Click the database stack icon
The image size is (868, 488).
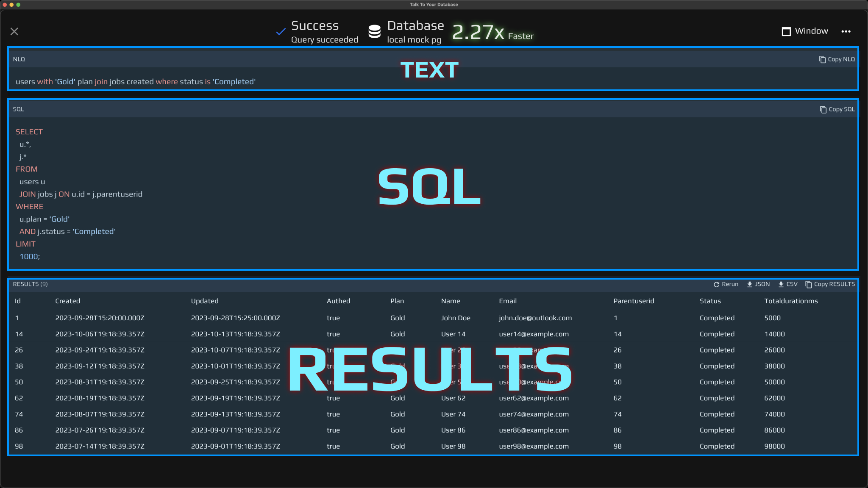pyautogui.click(x=375, y=32)
